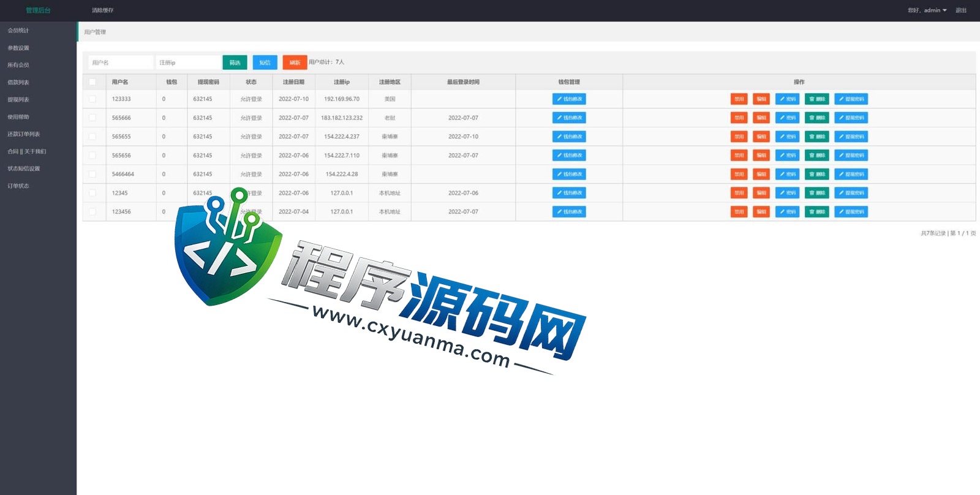This screenshot has height=495, width=980.
Task: Tick the checkbox for user 123456
Action: coord(92,211)
